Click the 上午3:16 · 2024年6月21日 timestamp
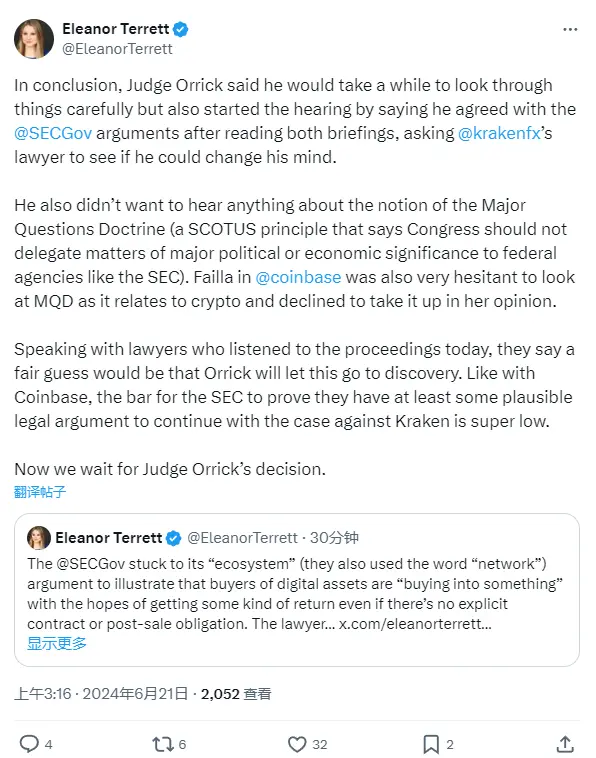Screen dimensions: 596x758 click(101, 694)
